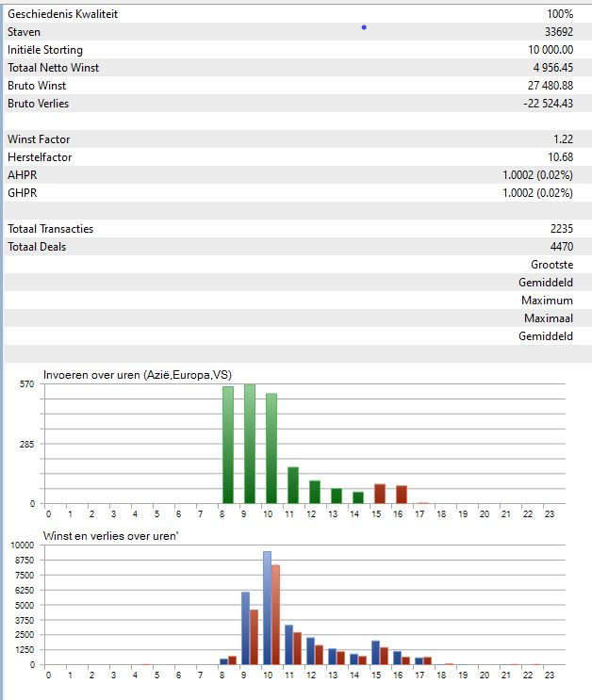Screen dimensions: 592x700
Task: Select the red bar at hour 15 in entries chart
Action: click(x=380, y=494)
